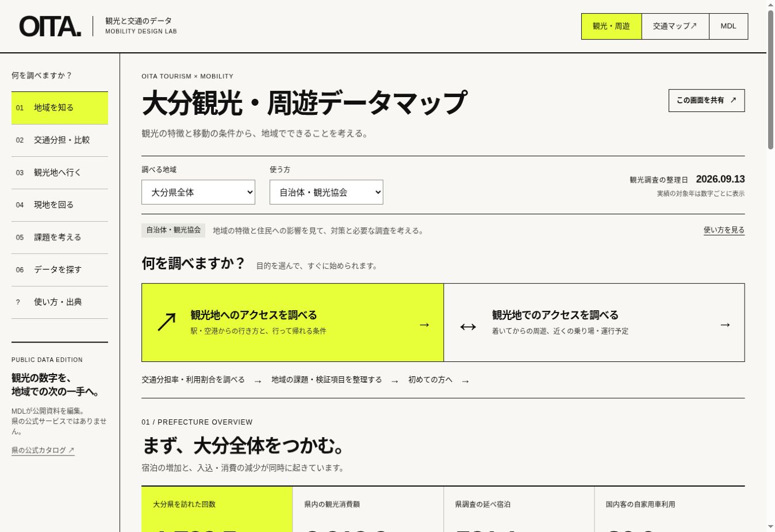
Task: Click the diagonal arrow icon on 観光地へのアクセスを調べる card
Action: [x=167, y=322]
